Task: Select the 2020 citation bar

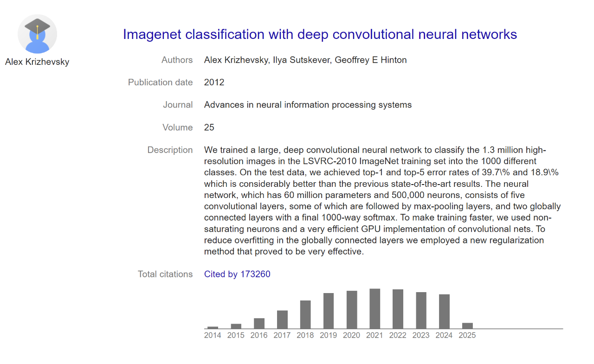Action: point(352,310)
